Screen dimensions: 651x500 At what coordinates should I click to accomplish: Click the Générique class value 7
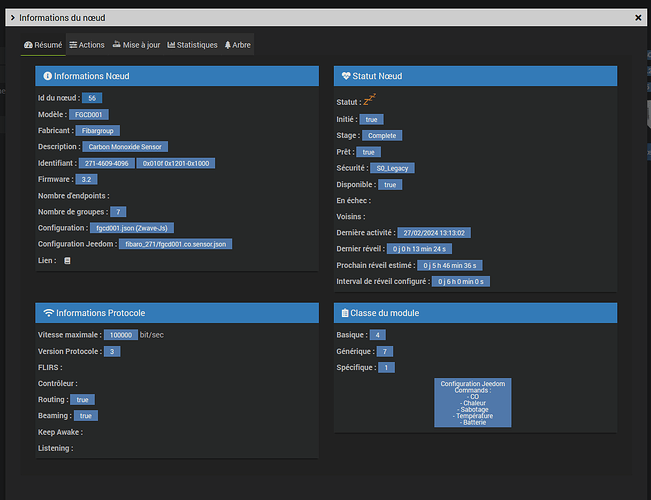[385, 351]
